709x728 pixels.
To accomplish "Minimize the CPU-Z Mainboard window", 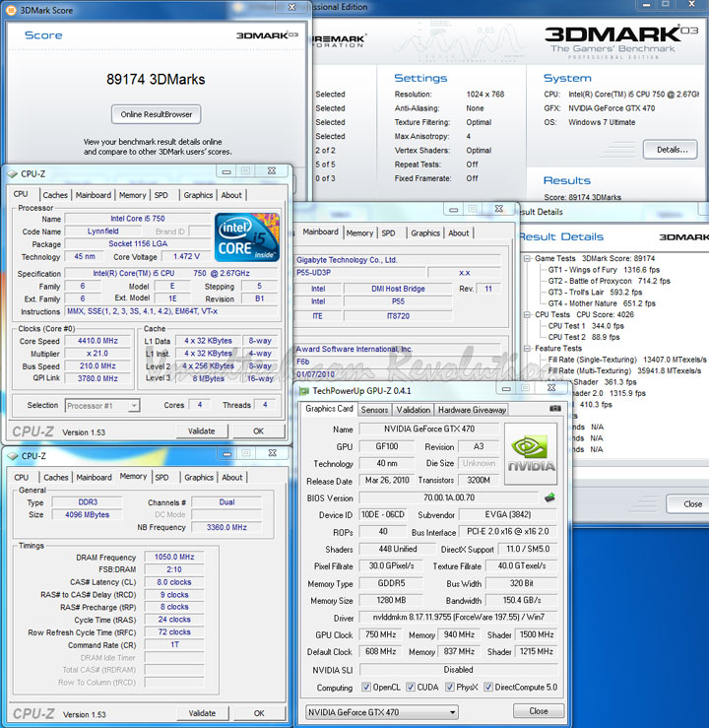I will pos(453,209).
